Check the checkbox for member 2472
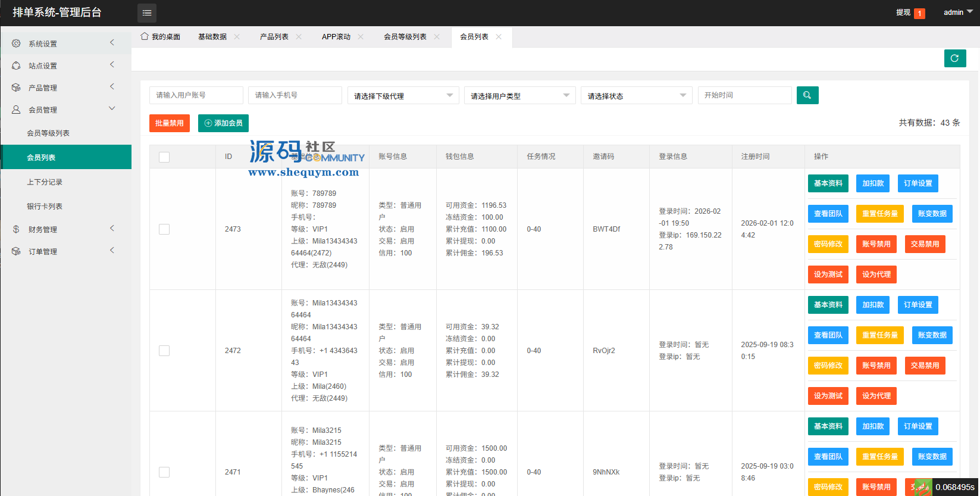 pos(164,351)
